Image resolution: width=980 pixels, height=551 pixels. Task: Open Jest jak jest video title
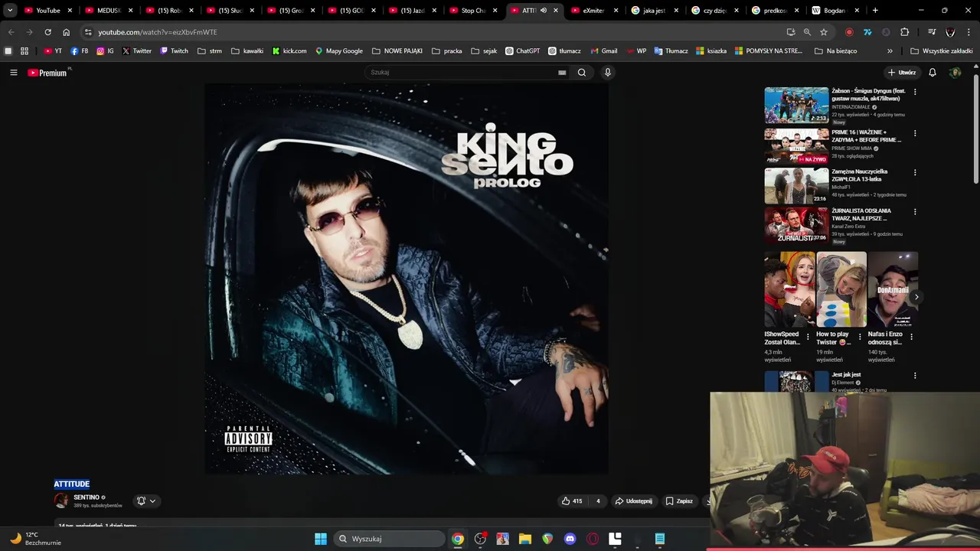(x=846, y=375)
